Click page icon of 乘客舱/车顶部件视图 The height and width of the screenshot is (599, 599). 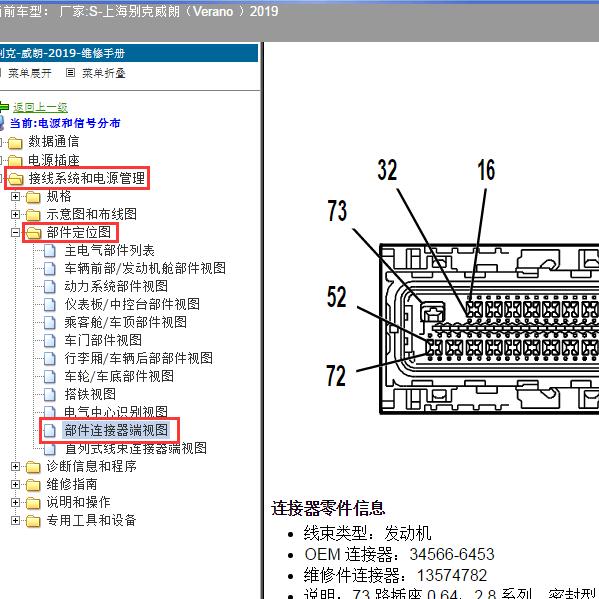(50, 323)
